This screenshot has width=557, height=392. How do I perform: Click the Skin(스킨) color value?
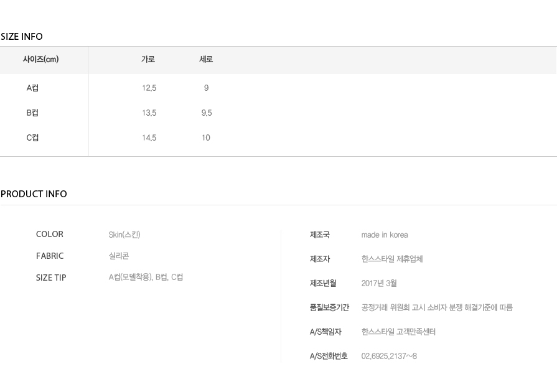124,235
